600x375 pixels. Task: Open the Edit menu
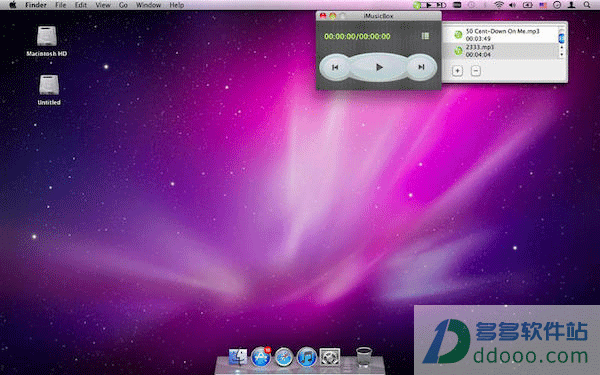(81, 5)
